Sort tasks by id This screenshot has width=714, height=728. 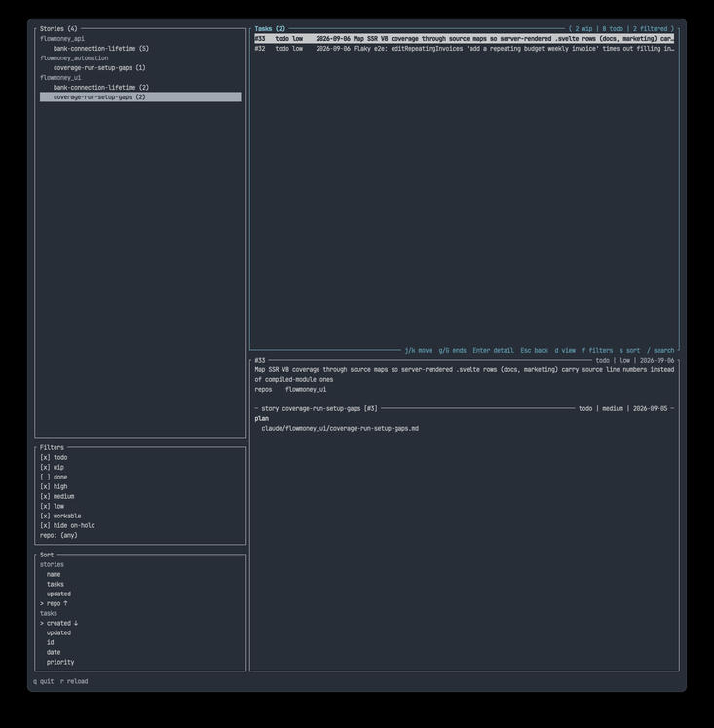coord(50,642)
